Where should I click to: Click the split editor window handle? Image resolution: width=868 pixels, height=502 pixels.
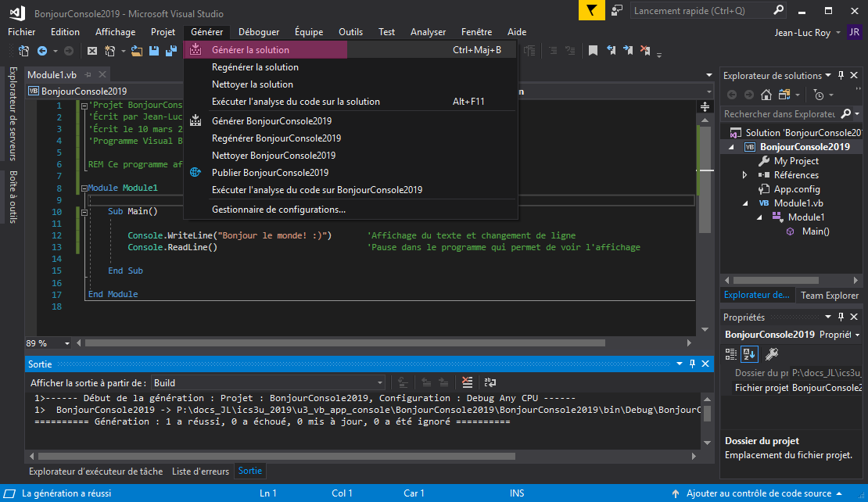tap(705, 106)
